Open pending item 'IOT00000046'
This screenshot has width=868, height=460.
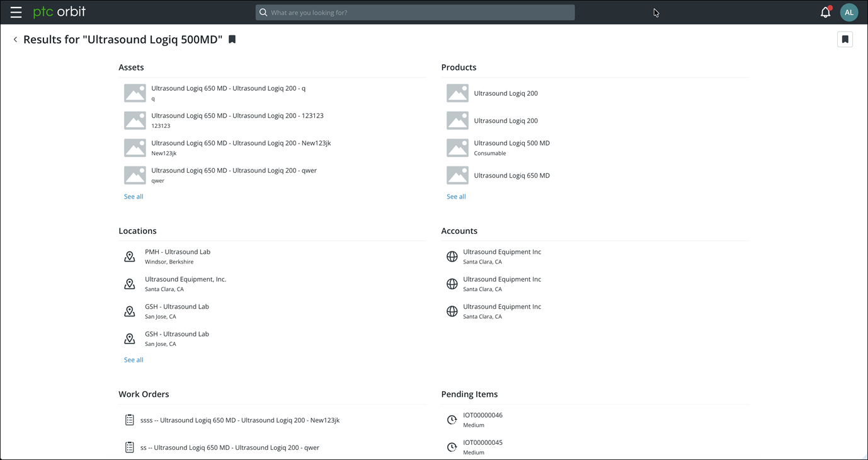click(x=483, y=415)
